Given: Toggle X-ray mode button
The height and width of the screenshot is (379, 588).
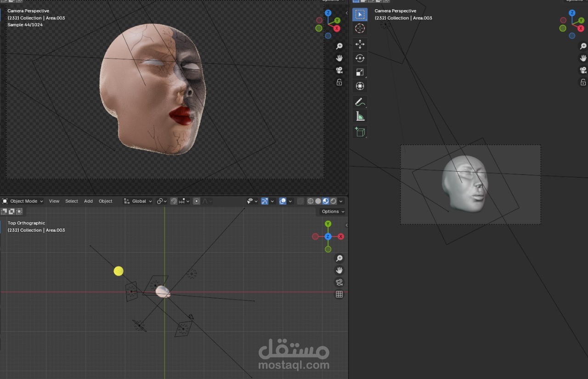Looking at the screenshot, I should (300, 201).
